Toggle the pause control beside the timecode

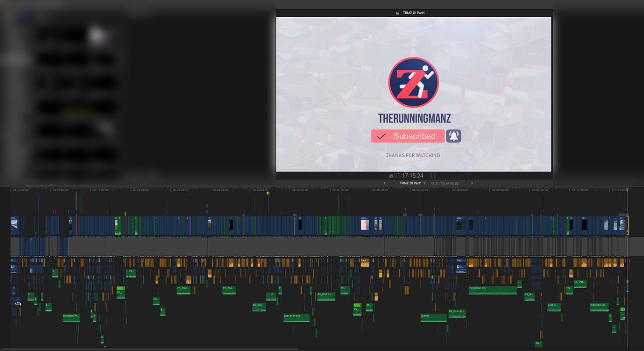(433, 175)
